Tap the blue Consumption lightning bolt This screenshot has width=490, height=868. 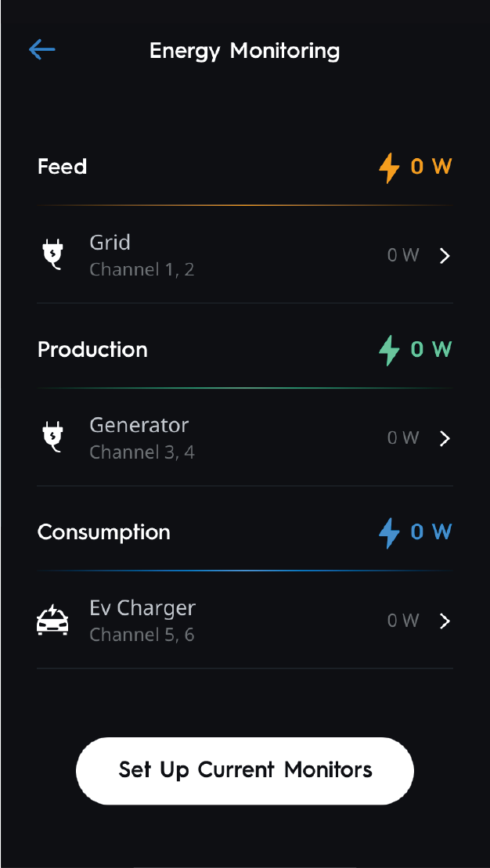click(x=389, y=532)
